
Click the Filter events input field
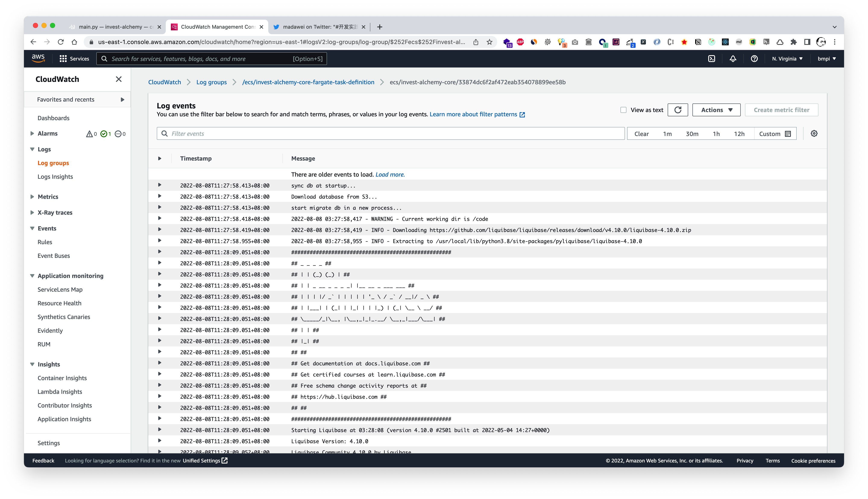coord(390,134)
